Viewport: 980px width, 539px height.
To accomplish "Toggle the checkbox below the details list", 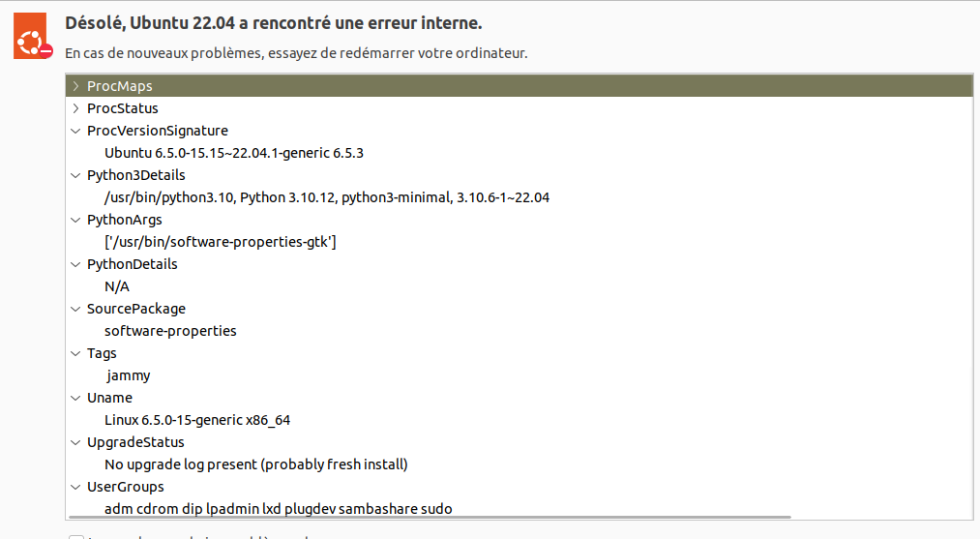I will tap(76, 536).
